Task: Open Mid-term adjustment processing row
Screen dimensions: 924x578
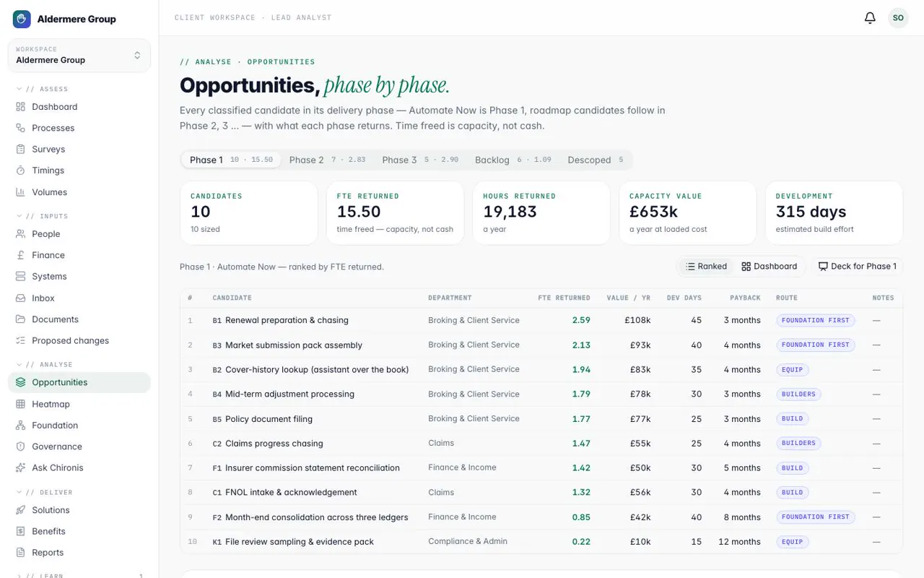Action: 541,394
